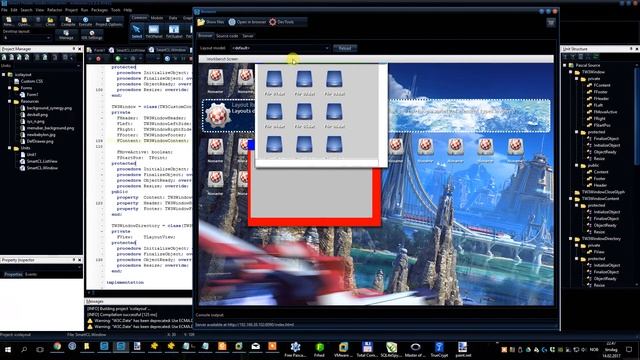
Task: Open the Action Center notification icon
Action: 629,349
